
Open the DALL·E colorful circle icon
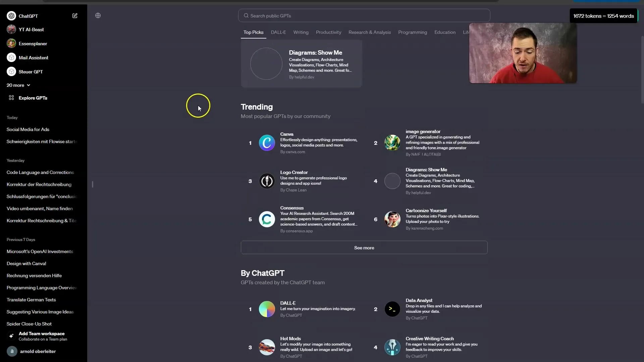click(267, 309)
